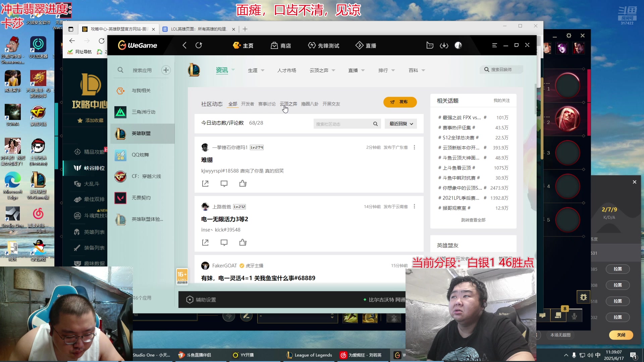Select 无畏契约 in sidebar
Image resolution: width=644 pixels, height=362 pixels.
143,198
